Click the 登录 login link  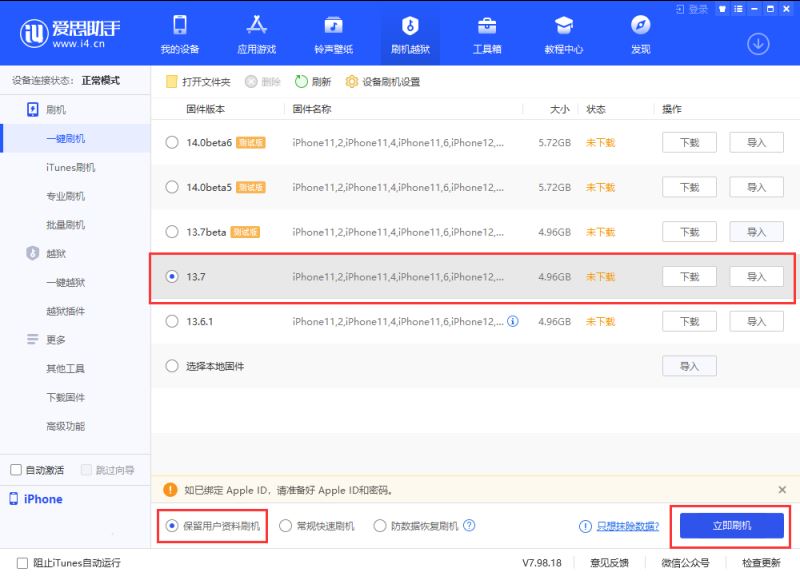692,9
